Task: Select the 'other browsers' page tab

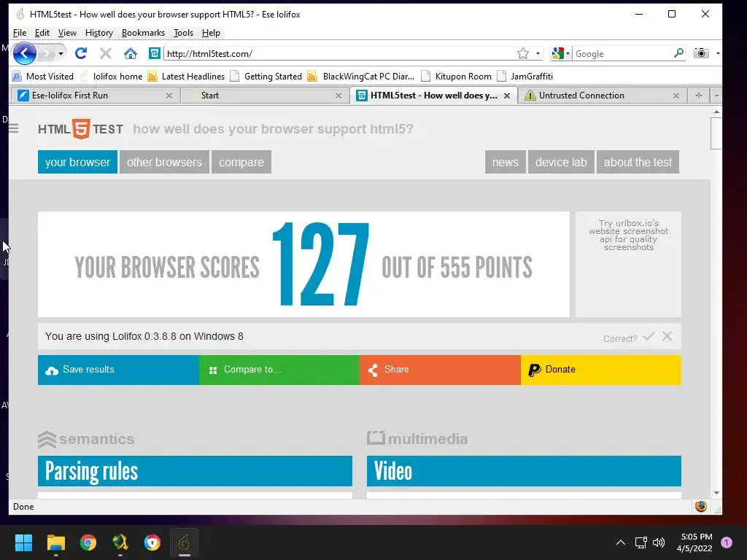Action: pos(164,162)
